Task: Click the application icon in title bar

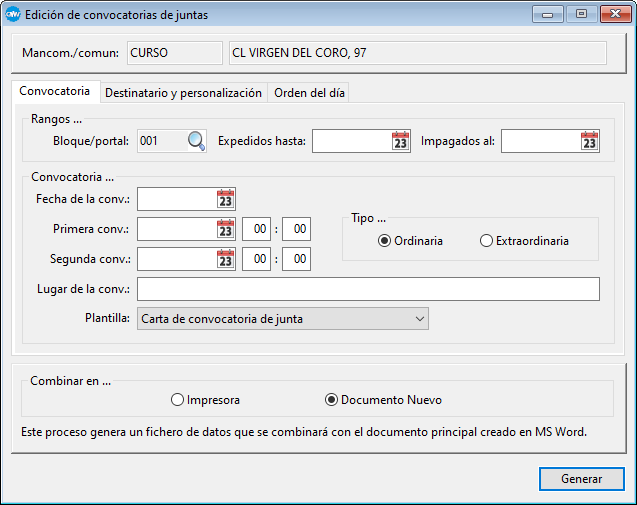Action: 13,15
